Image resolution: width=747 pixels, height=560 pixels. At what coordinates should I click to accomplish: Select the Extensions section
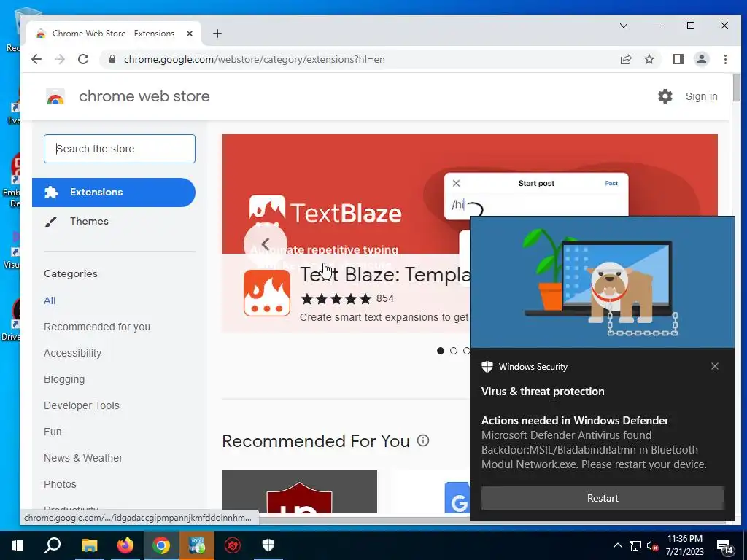tap(114, 192)
